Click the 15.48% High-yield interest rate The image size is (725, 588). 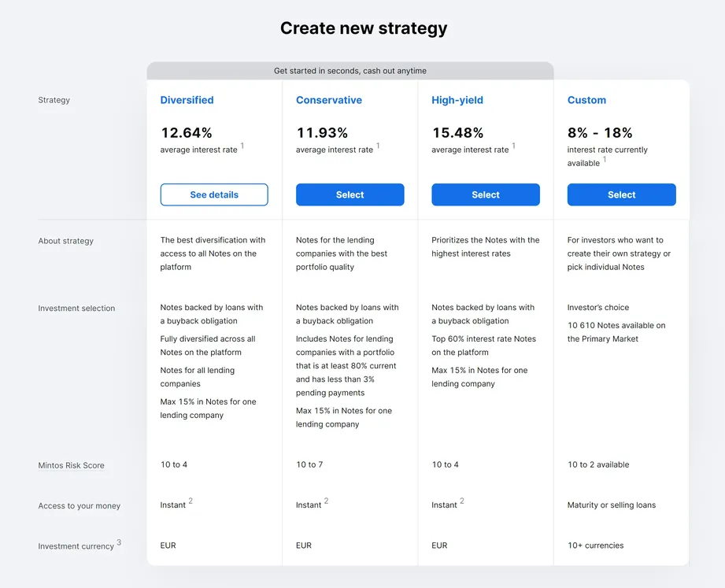coord(457,133)
